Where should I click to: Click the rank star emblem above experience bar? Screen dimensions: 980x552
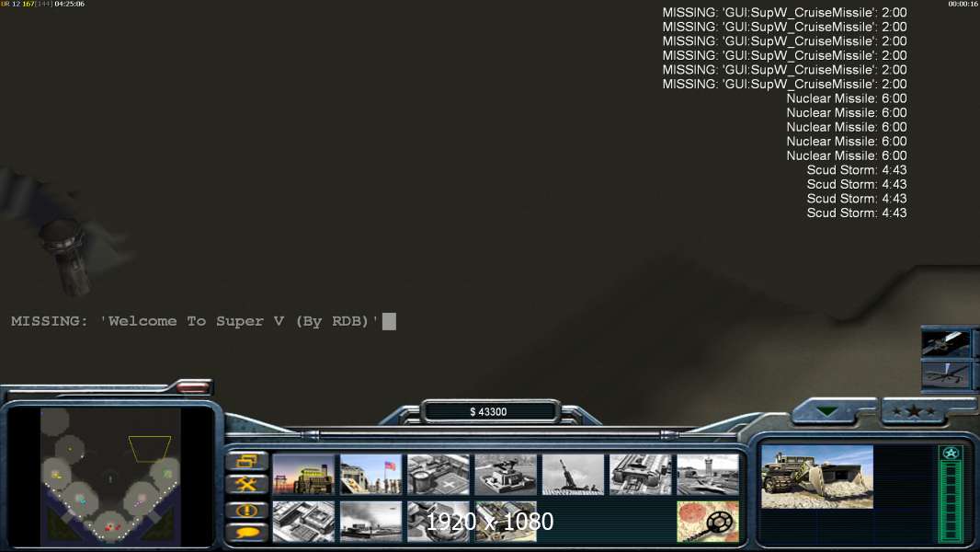pos(951,454)
